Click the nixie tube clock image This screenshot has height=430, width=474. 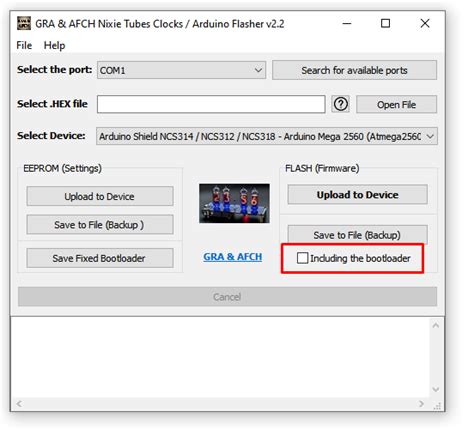point(234,203)
